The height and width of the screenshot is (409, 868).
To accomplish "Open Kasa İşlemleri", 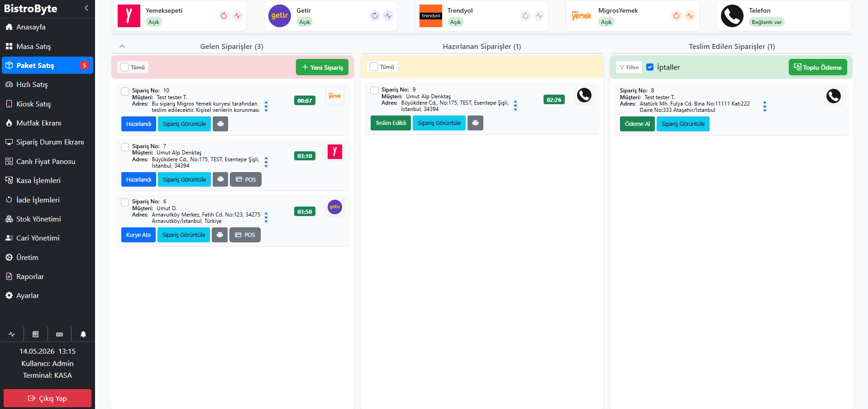I will pos(48,180).
